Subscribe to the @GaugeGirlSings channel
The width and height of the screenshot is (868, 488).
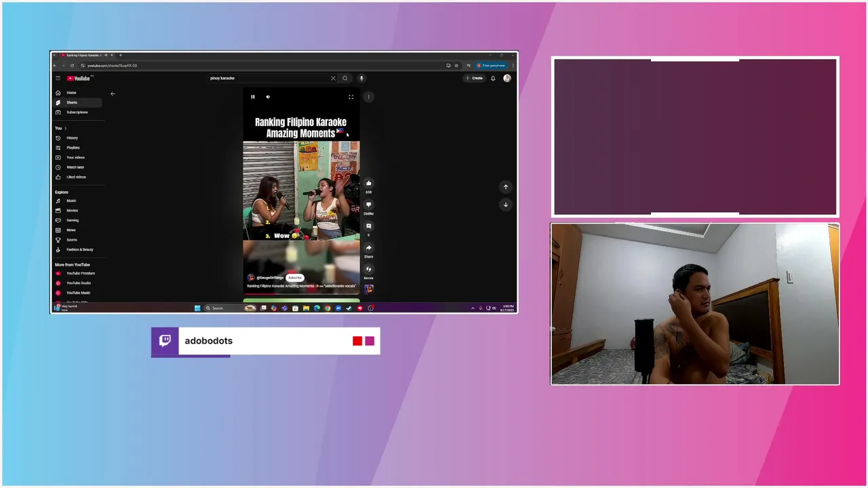[294, 278]
